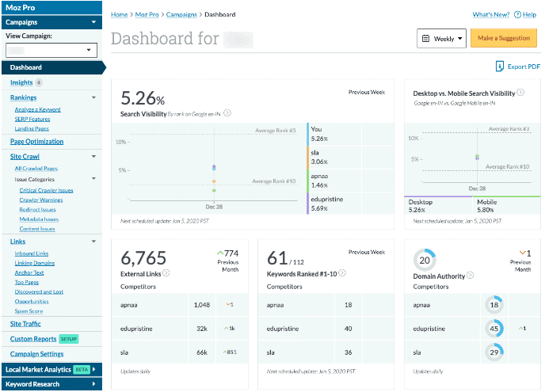Go to Campaigns breadcrumb link
The height and width of the screenshot is (392, 545).
[x=181, y=14]
